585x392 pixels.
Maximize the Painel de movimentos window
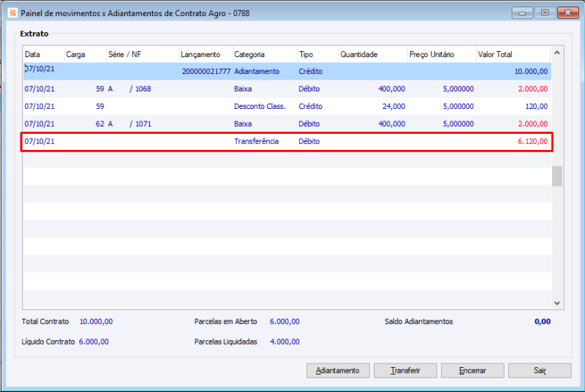click(545, 12)
